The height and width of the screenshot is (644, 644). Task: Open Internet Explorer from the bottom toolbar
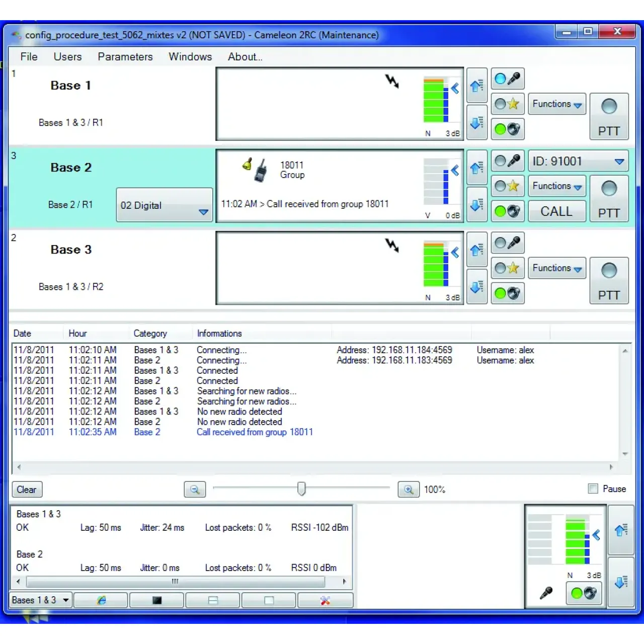pos(101,600)
